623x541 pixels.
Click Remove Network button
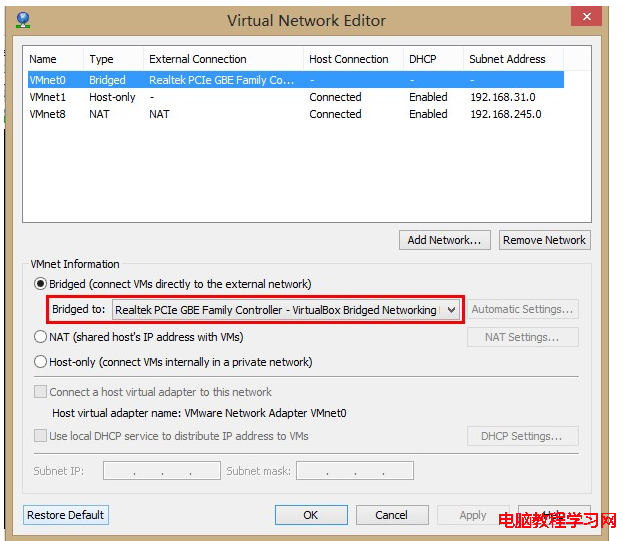click(545, 240)
